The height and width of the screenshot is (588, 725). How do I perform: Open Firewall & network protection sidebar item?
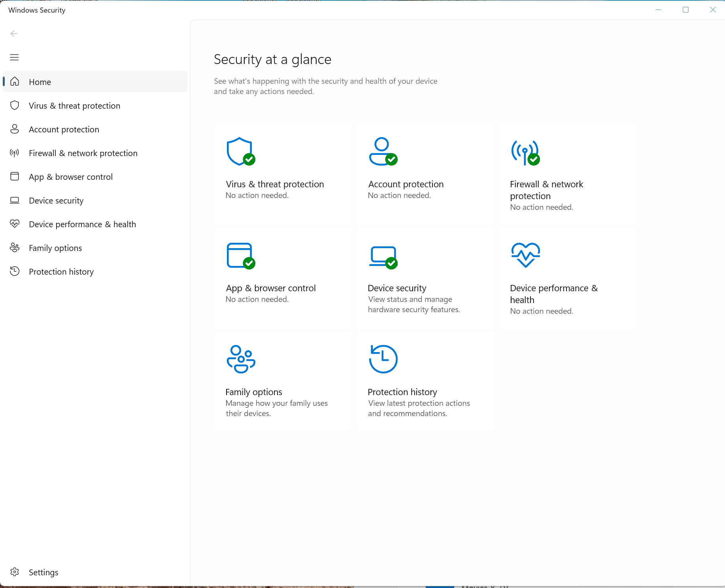pyautogui.click(x=95, y=153)
